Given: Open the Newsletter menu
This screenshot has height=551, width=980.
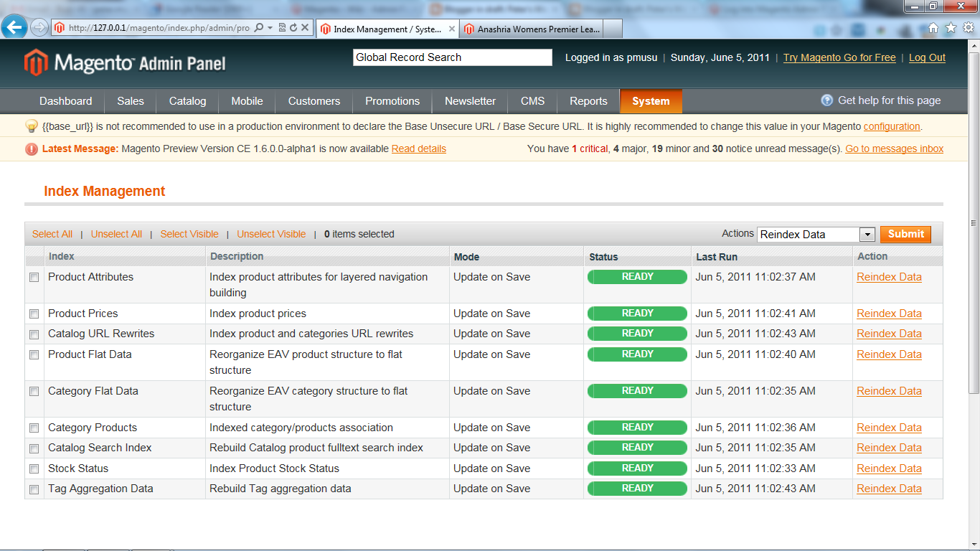Looking at the screenshot, I should pos(470,101).
